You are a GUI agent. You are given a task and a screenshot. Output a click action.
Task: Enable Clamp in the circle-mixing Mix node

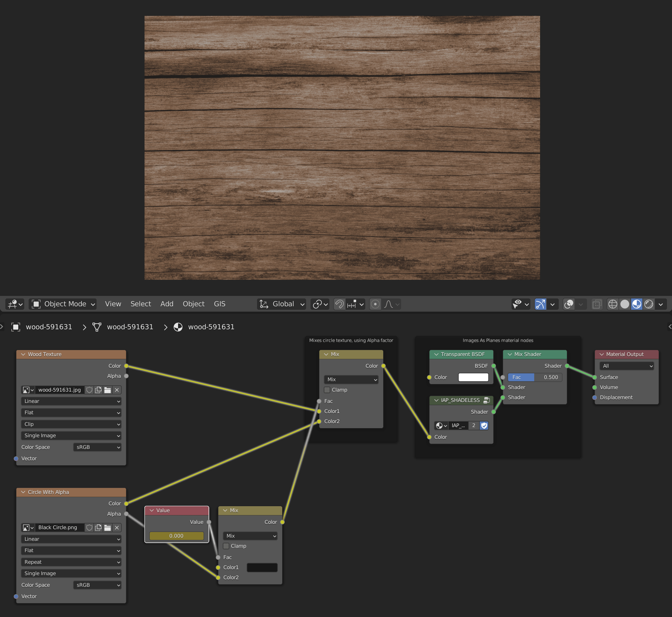327,390
